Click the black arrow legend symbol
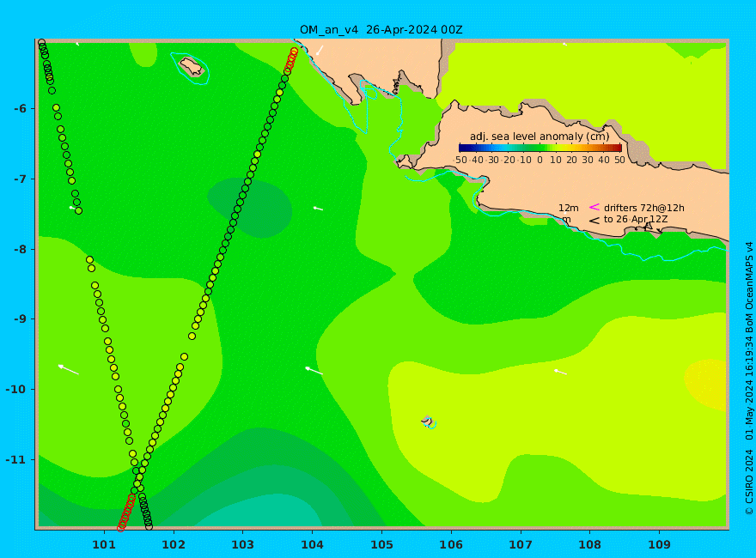The width and height of the screenshot is (756, 558). (x=594, y=221)
